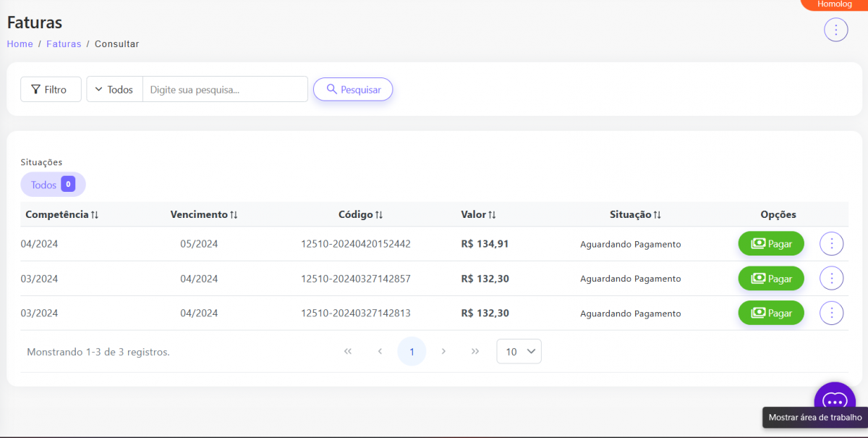The width and height of the screenshot is (868, 438).
Task: Open the three-dot menu beside the page title
Action: (835, 30)
